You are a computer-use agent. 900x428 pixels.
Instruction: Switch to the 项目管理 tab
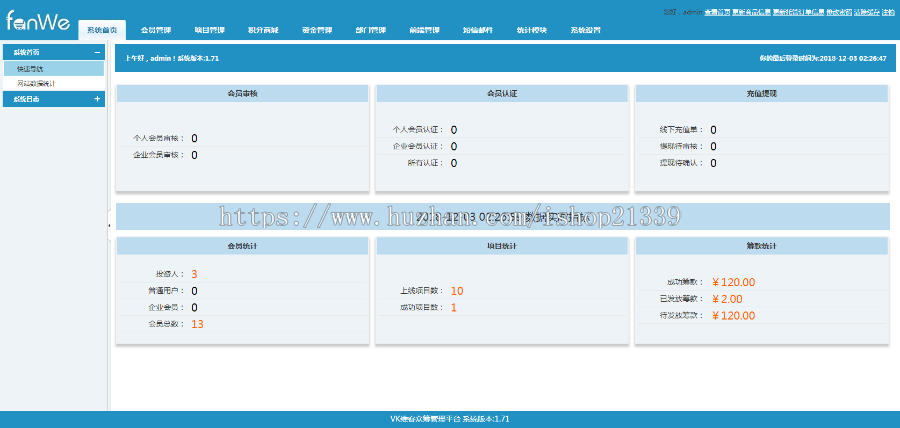pyautogui.click(x=210, y=30)
